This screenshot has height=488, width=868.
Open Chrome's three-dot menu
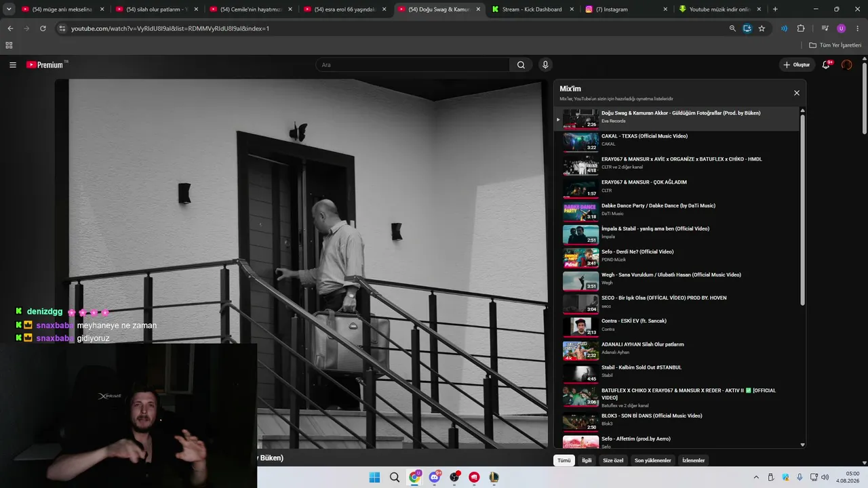[857, 28]
